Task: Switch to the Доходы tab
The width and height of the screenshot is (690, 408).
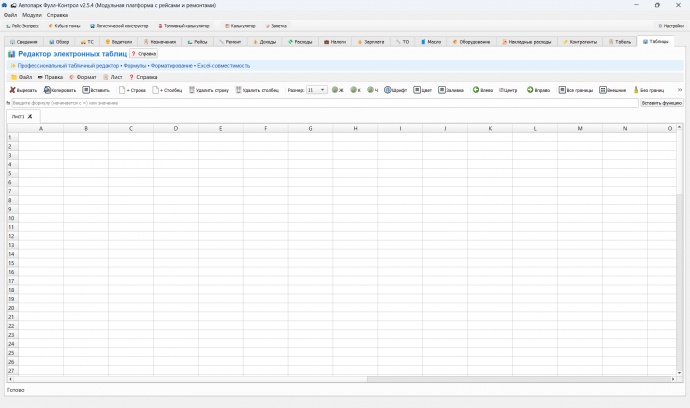Action: click(x=264, y=42)
